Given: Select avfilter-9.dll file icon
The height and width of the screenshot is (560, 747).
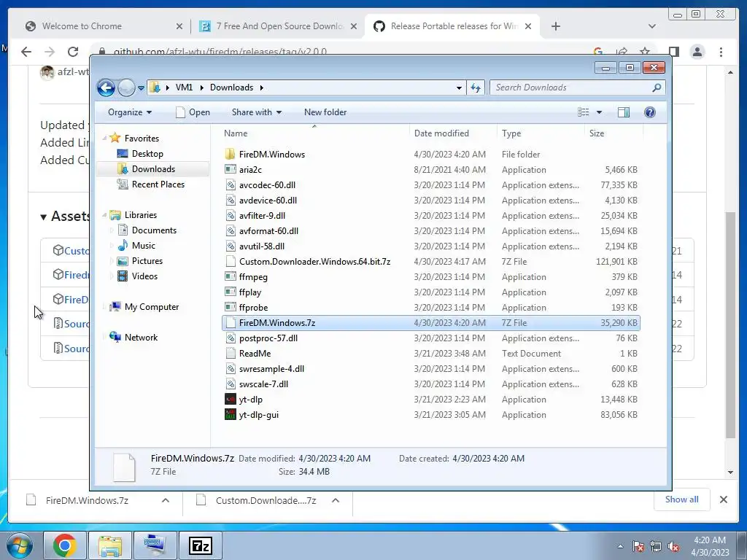Looking at the screenshot, I should pos(230,216).
